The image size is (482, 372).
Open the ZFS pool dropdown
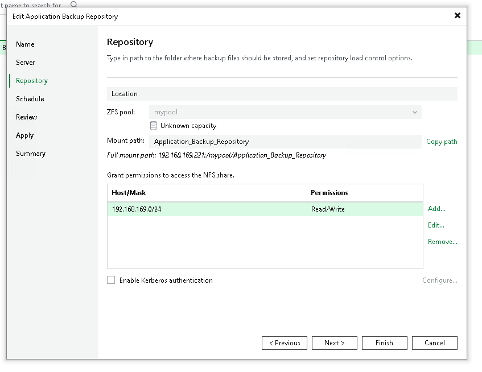tap(285, 112)
